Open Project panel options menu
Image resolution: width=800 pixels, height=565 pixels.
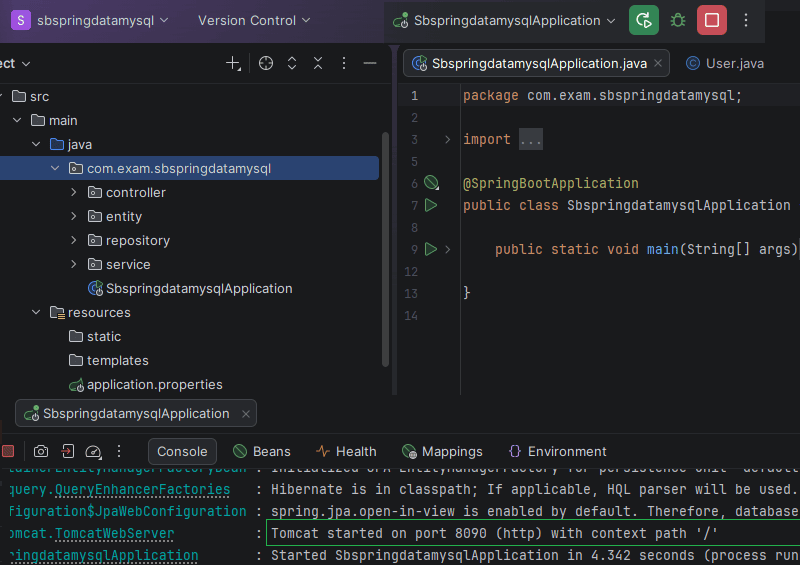pos(344,63)
